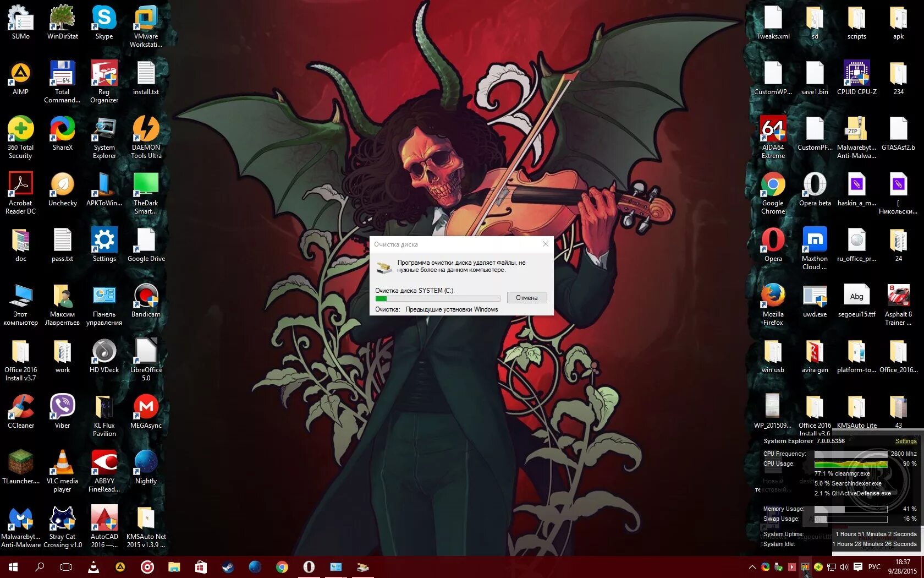The image size is (924, 578).
Task: Open Windows Store from the taskbar
Action: [201, 567]
